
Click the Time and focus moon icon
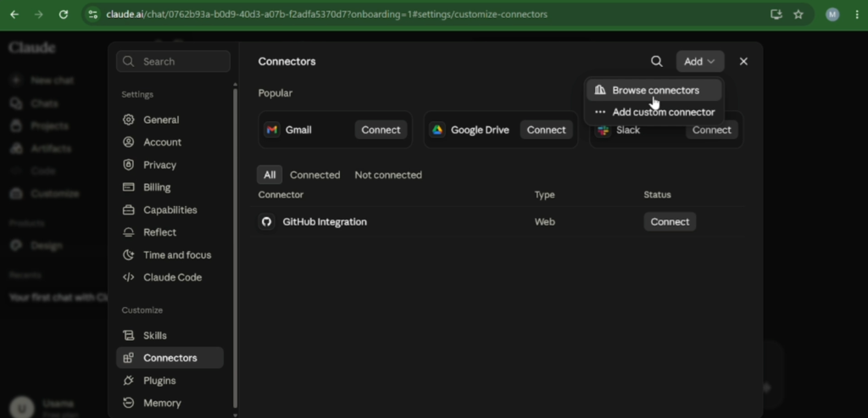click(129, 255)
